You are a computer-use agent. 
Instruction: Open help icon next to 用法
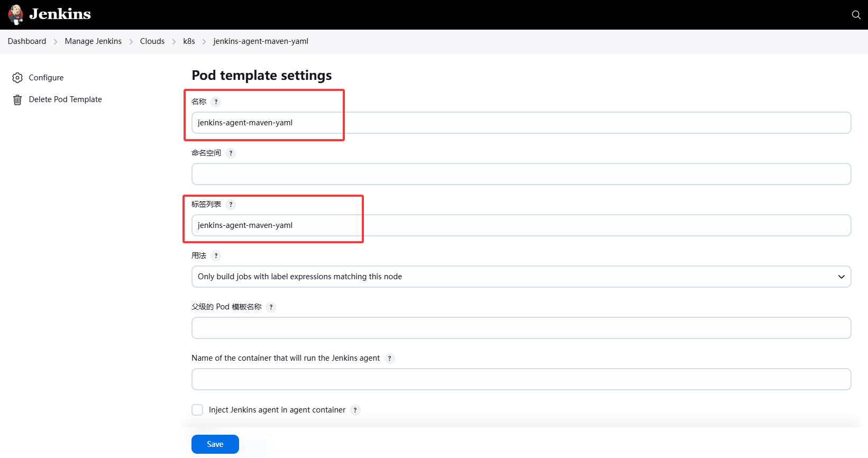(x=216, y=256)
